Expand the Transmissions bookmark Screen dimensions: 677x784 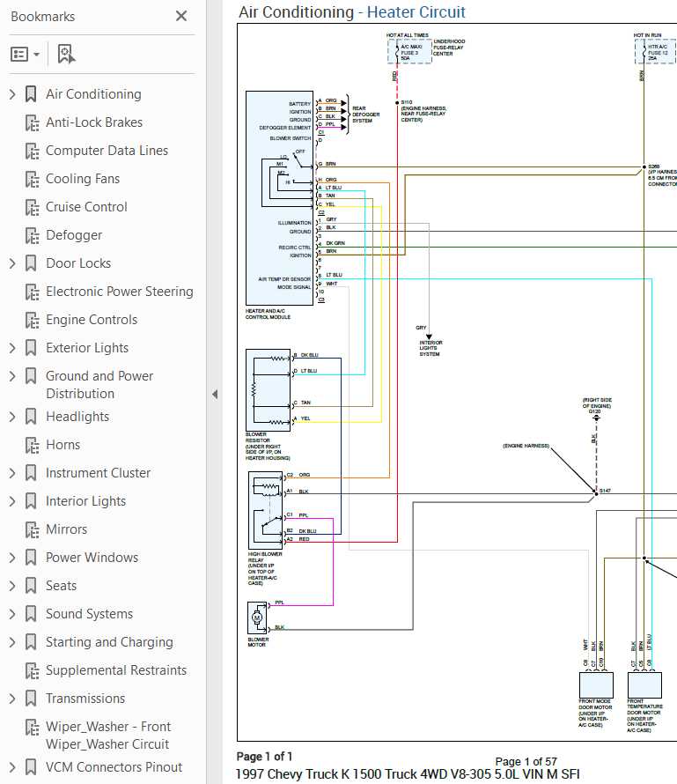(x=12, y=699)
